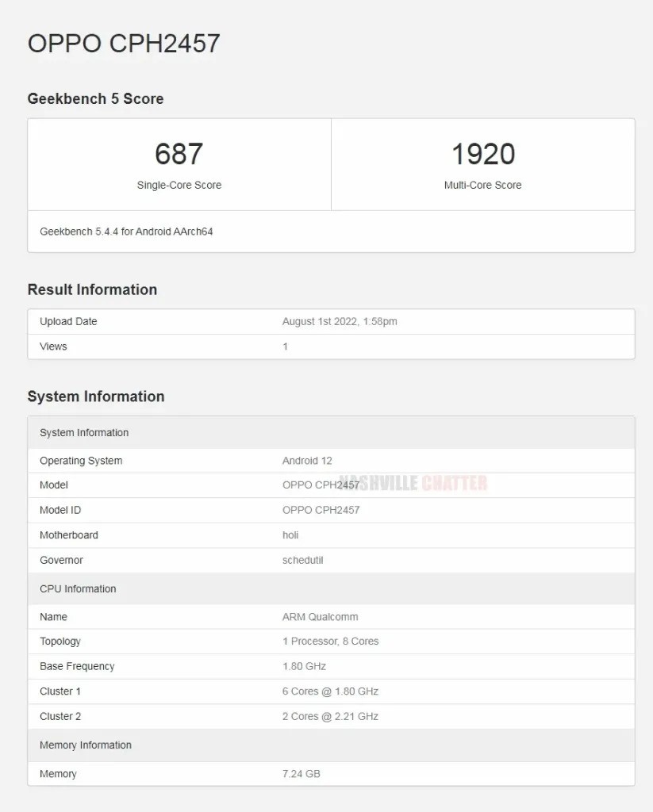Select the 'Base Frequency' row label

pos(77,666)
